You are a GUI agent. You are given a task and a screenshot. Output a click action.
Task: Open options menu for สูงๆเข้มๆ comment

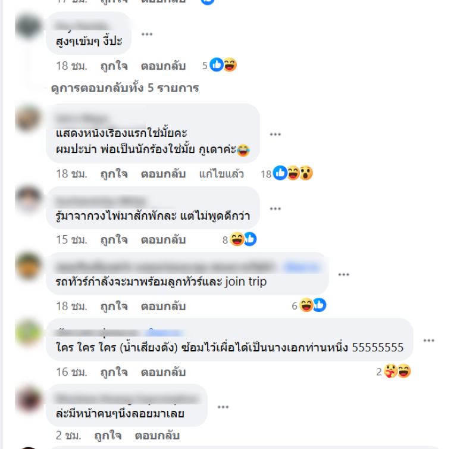[147, 34]
